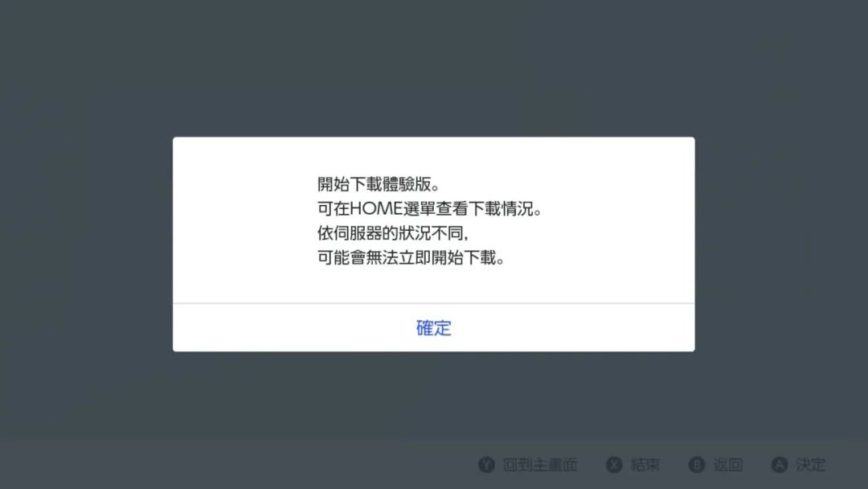Select the 決定 footer label
This screenshot has height=489, width=868.
(x=810, y=465)
